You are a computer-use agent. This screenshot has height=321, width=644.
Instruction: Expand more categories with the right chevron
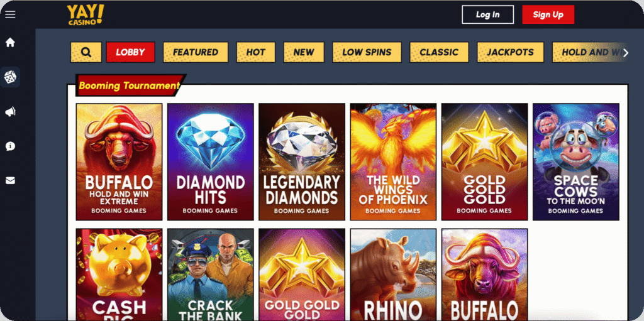point(626,53)
